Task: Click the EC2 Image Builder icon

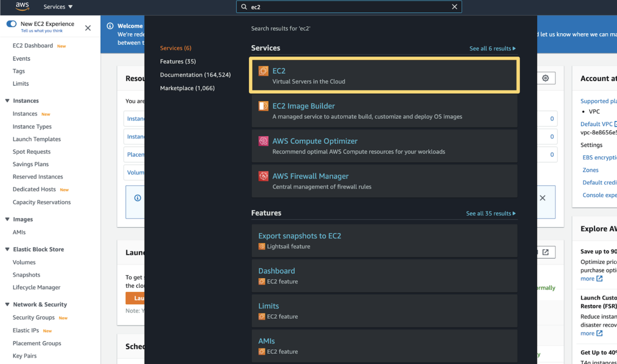Action: pyautogui.click(x=263, y=106)
